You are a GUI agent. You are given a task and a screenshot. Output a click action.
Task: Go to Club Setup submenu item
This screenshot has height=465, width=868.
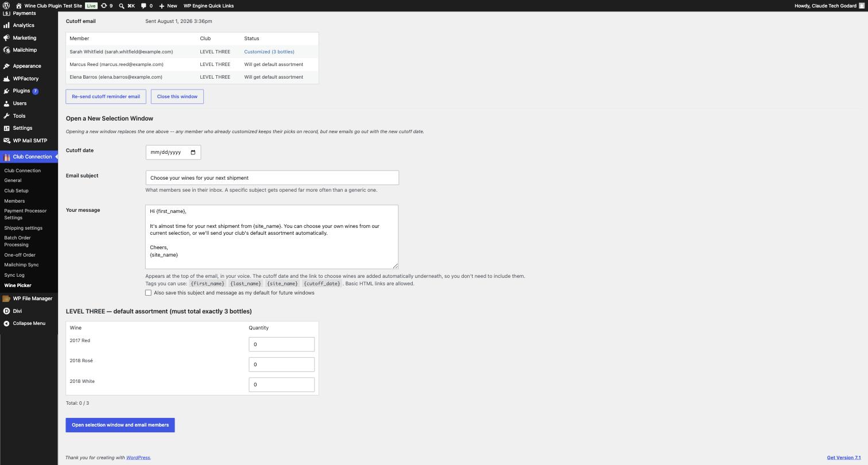[16, 191]
